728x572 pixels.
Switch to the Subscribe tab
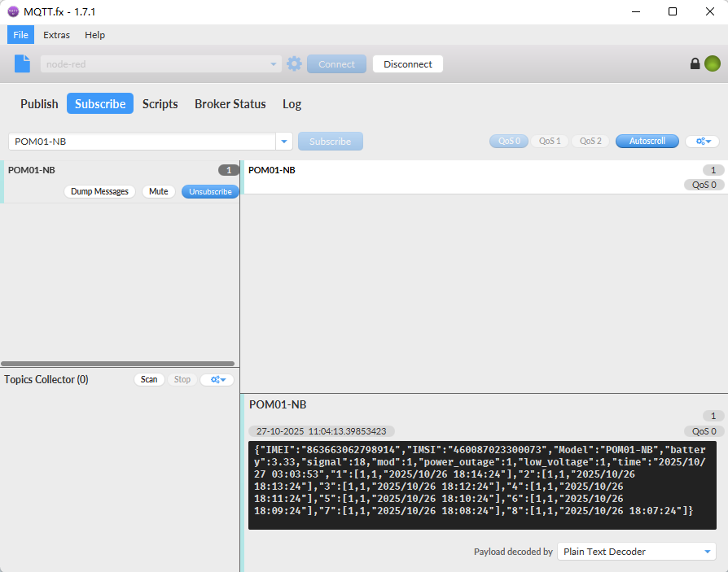point(100,103)
